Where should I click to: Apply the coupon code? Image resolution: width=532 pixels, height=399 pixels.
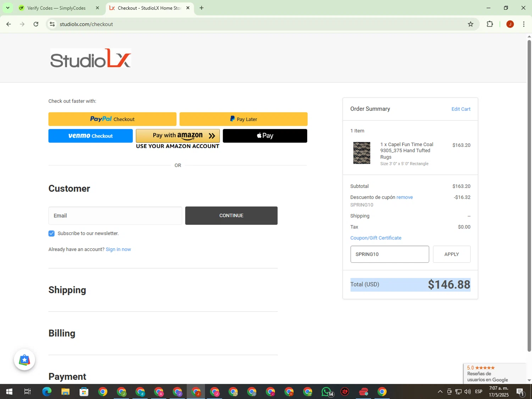[x=451, y=254]
